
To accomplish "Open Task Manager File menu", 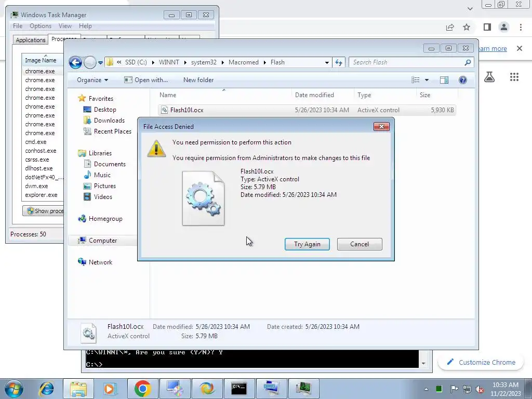I will pos(18,26).
